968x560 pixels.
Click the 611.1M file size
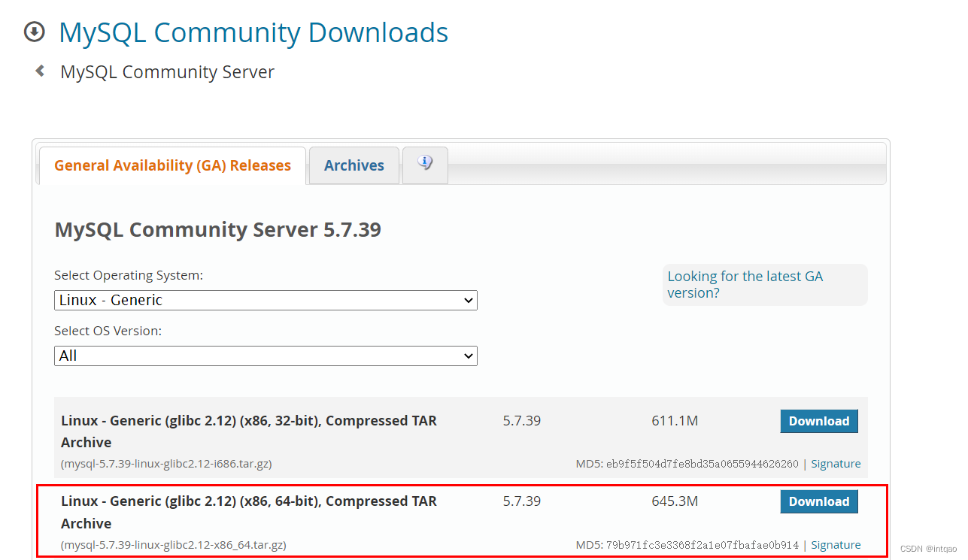tap(675, 421)
